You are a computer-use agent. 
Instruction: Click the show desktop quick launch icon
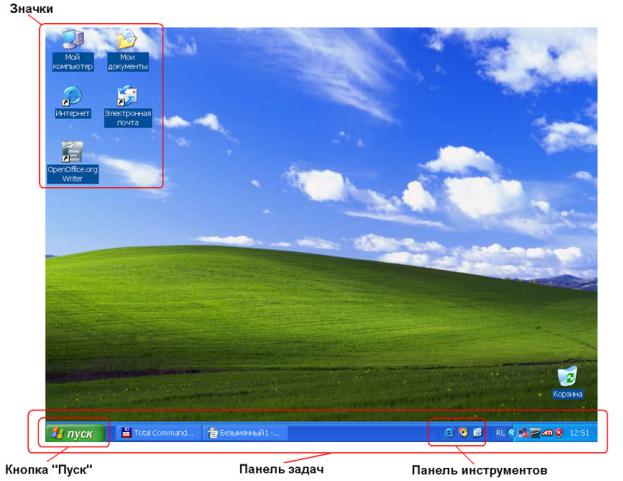point(477,433)
